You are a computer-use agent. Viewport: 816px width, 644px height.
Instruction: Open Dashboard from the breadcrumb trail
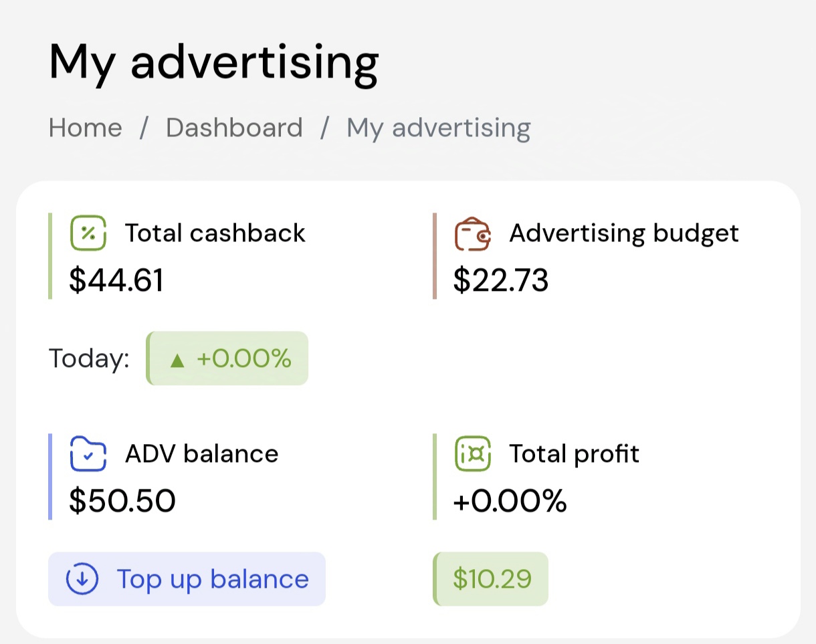(x=234, y=127)
